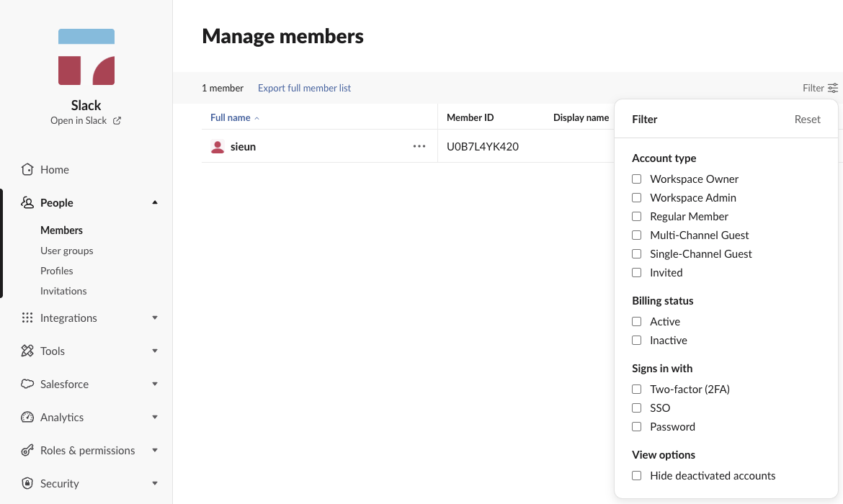Click the Integrations grid icon
843x504 pixels.
[27, 318]
